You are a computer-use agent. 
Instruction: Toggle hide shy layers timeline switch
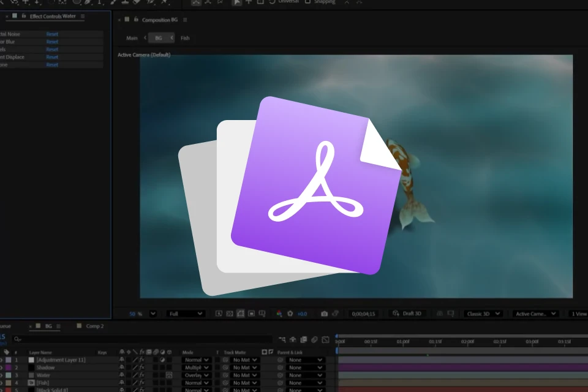(293, 339)
